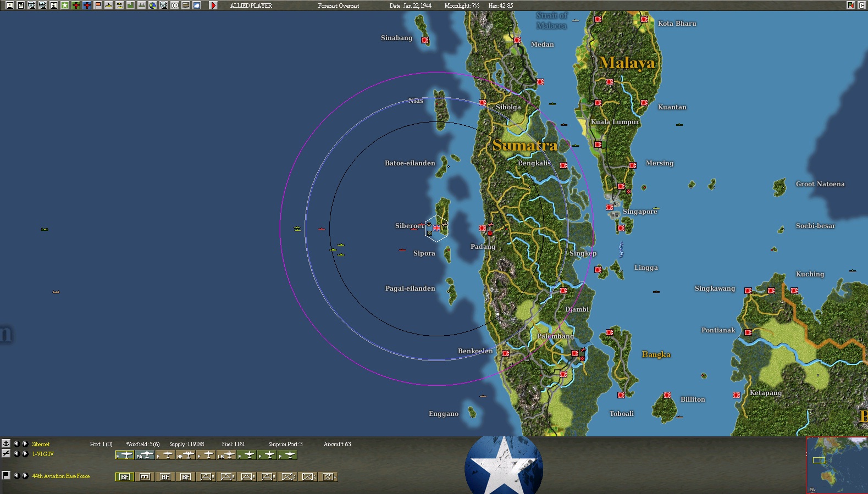The image size is (868, 494).
Task: Click the world minimap thumbnail
Action: [x=837, y=465]
